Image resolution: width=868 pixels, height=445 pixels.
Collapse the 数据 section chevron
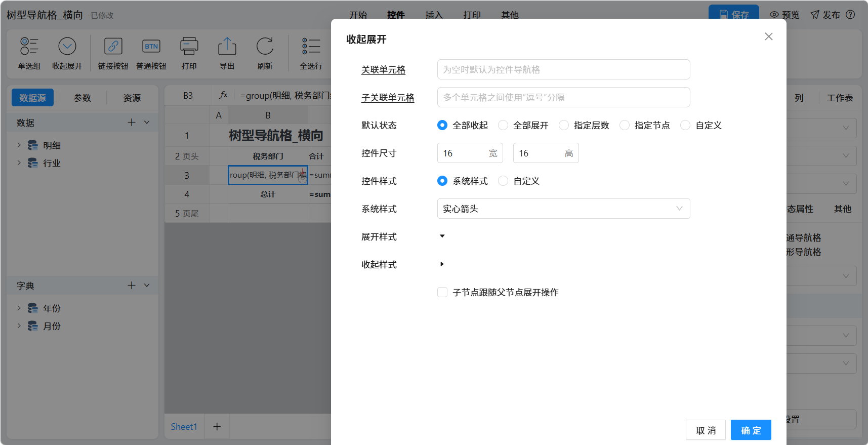point(147,122)
